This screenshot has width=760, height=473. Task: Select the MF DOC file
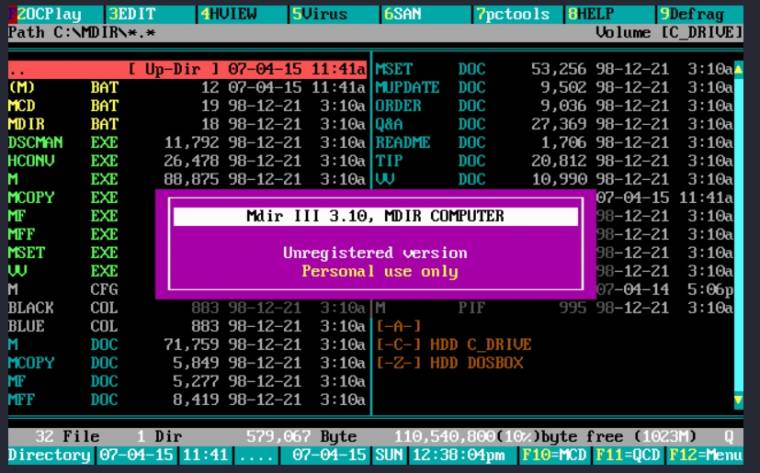coord(187,381)
